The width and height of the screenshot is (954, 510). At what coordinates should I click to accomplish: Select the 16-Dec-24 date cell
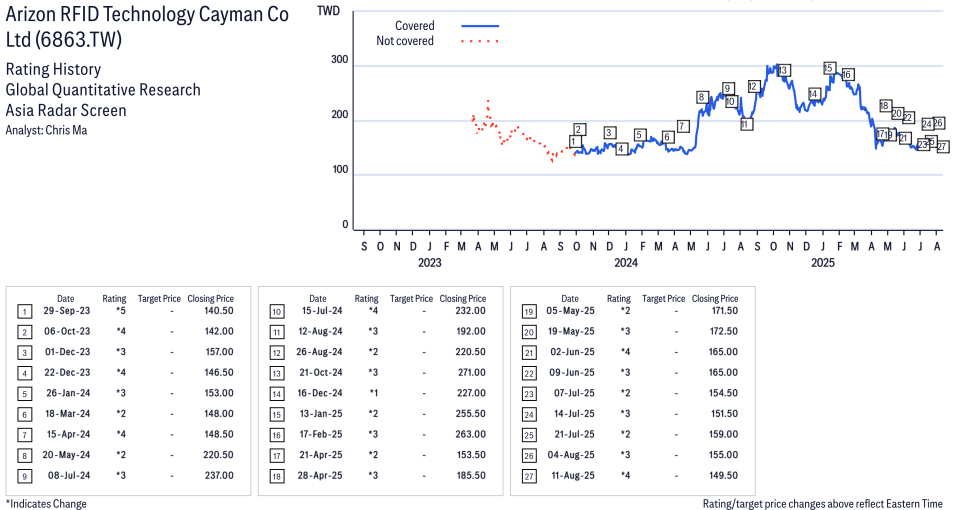click(x=320, y=393)
